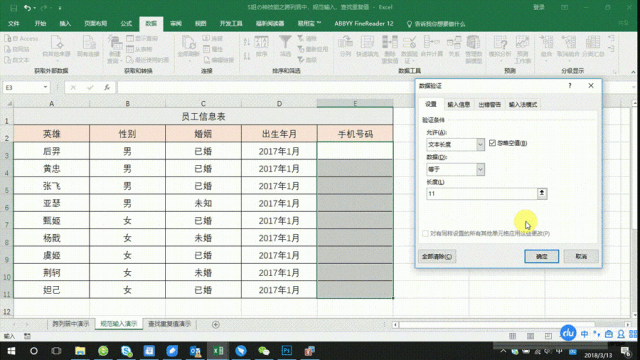Viewport: 640px width, 360px height.
Task: Click the sort descending Z-A icon
Action: 247,56
